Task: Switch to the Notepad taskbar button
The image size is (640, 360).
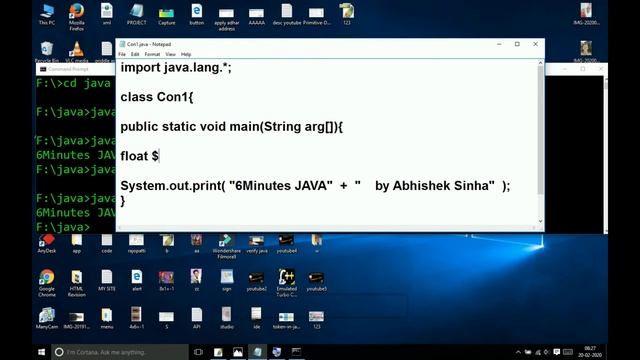Action: [257, 352]
